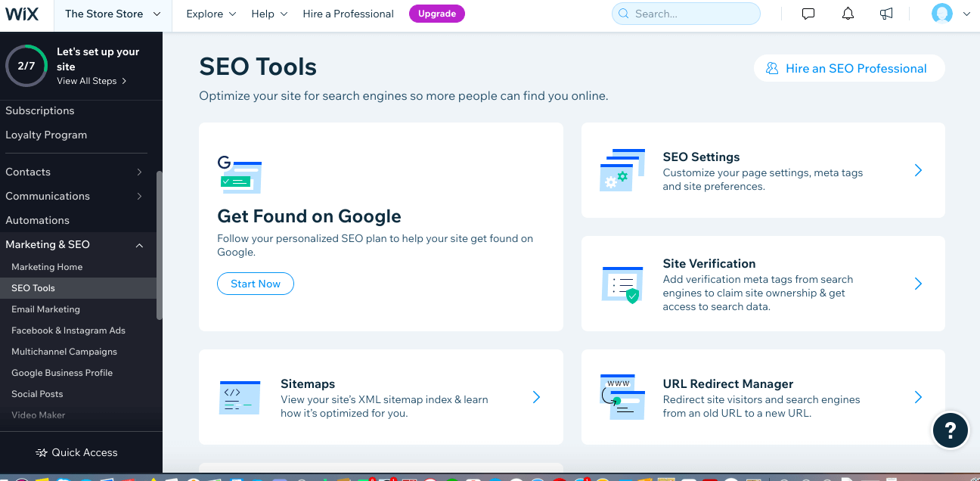The height and width of the screenshot is (481, 980).
Task: Click the SEO Settings gear windows icon
Action: tap(623, 170)
